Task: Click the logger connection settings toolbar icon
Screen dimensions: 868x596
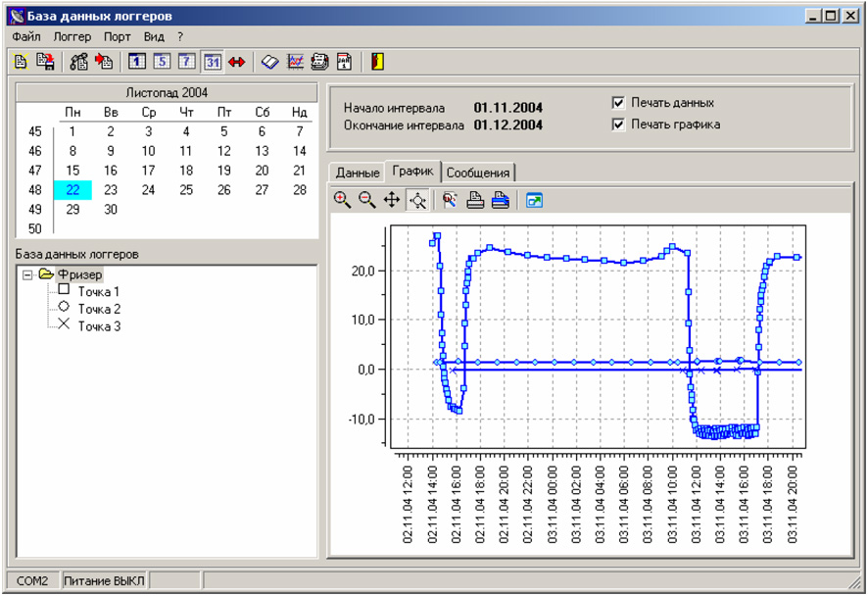Action: (x=78, y=62)
